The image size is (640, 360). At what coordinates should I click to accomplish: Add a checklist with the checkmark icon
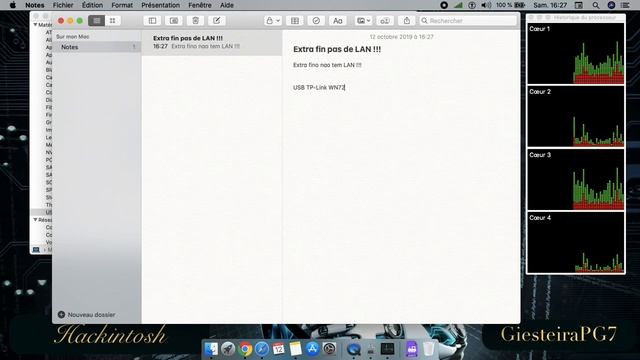point(316,20)
